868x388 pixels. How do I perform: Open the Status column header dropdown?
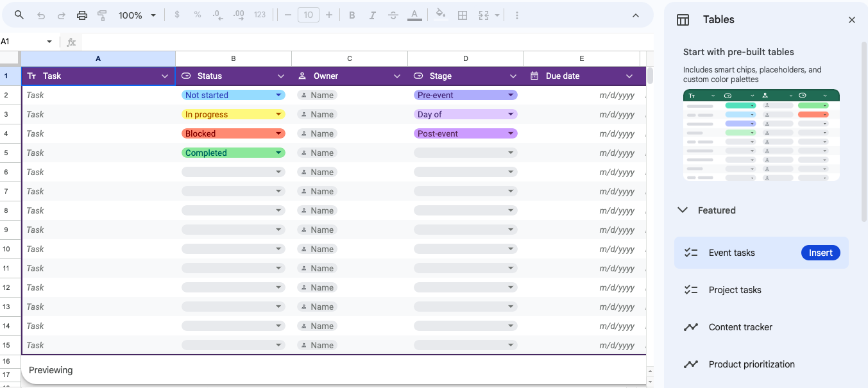point(280,76)
